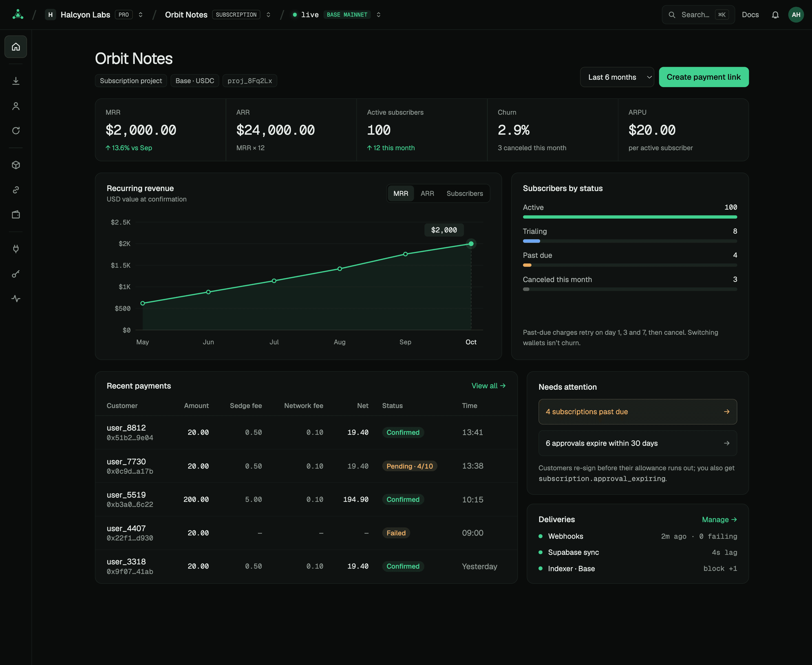This screenshot has width=812, height=665.
Task: Expand the live Base Mainnet environment switcher
Action: tap(378, 15)
